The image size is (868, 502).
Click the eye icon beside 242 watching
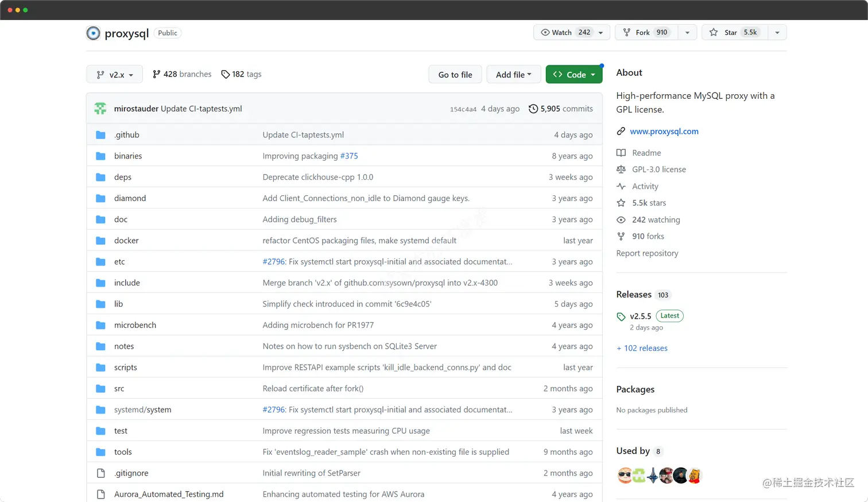pyautogui.click(x=621, y=220)
